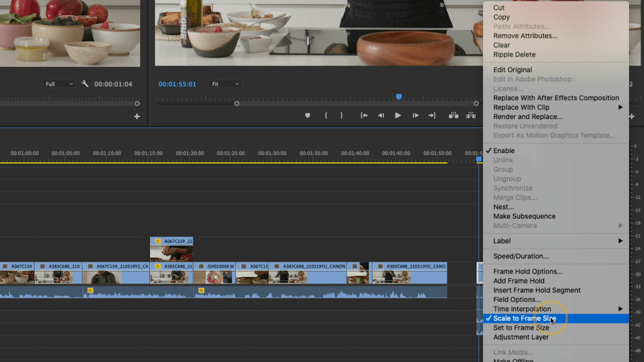The width and height of the screenshot is (644, 362).
Task: Select Clear in the context menu
Action: click(556, 45)
